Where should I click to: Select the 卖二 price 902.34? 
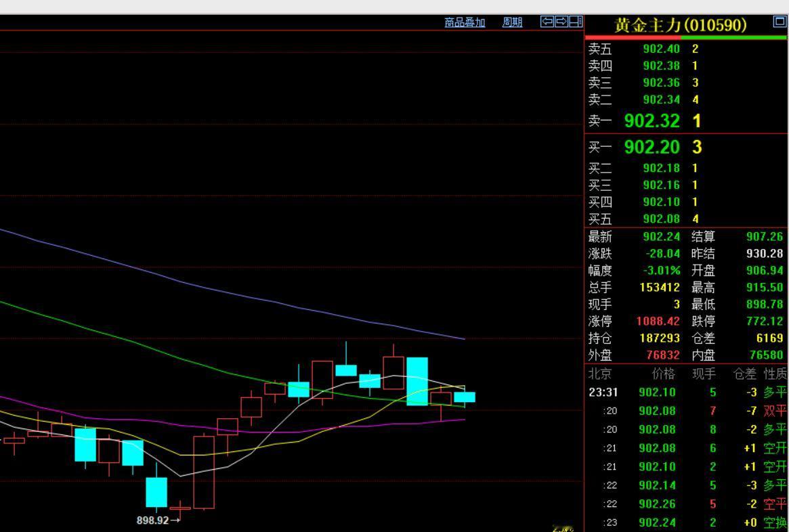(661, 99)
